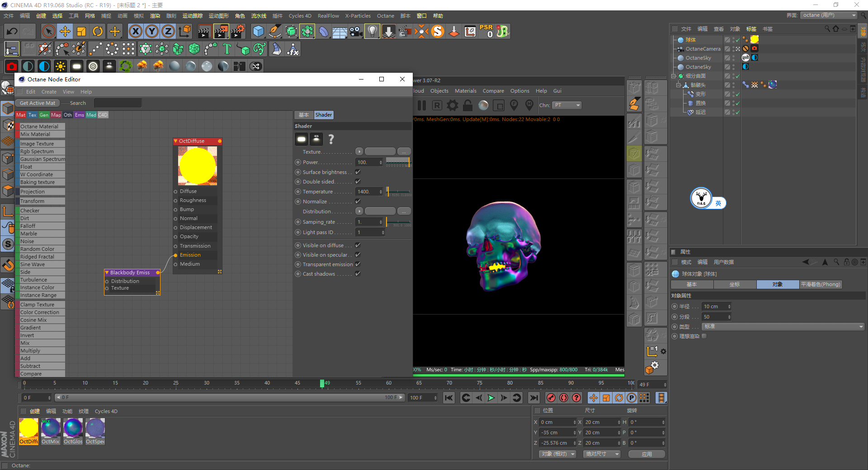Screen dimensions: 868x470
Task: Pause rendering in the Live Viewer
Action: (422, 105)
